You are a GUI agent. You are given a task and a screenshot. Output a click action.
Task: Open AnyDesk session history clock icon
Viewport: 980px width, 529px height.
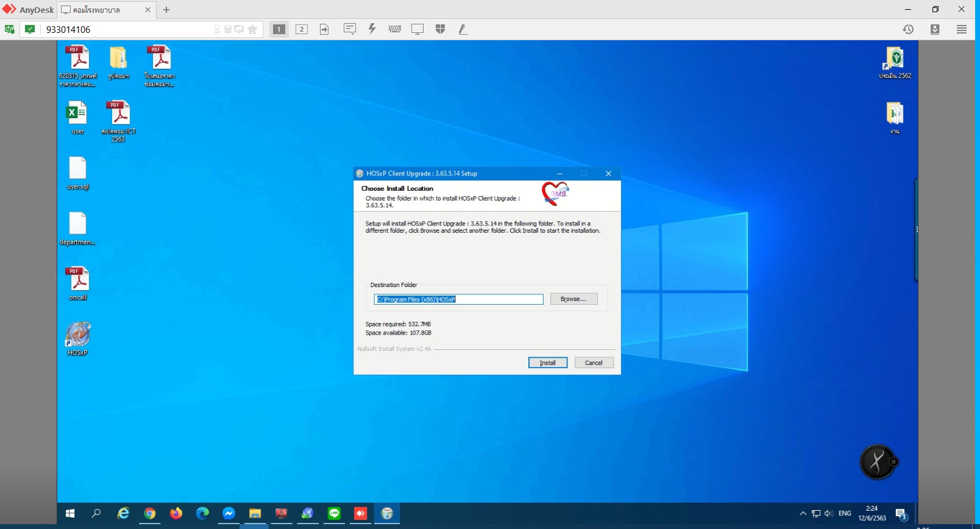[908, 29]
